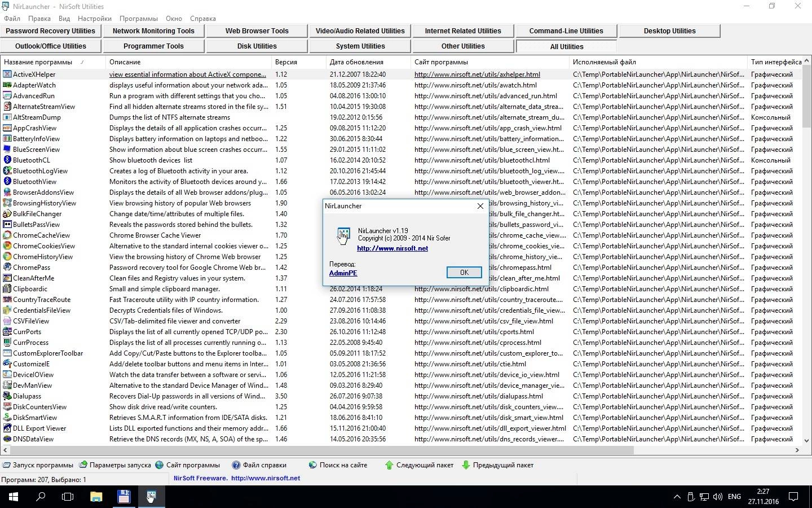Image resolution: width=812 pixels, height=508 pixels.
Task: Open the Action Center notifications icon
Action: (x=793, y=497)
